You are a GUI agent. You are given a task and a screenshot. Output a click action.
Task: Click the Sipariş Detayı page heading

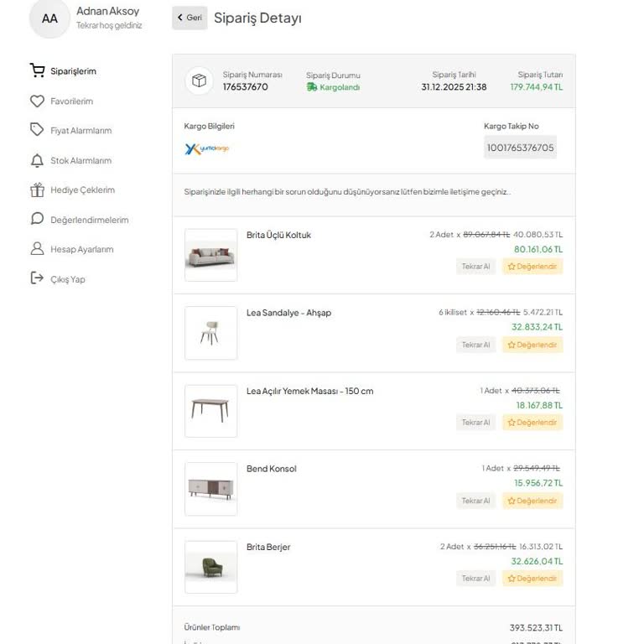258,18
